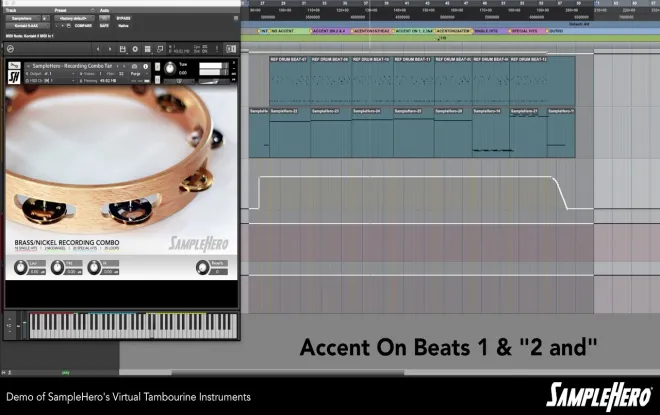
Task: Open the MIDI Ch dropdown
Action: [51, 80]
